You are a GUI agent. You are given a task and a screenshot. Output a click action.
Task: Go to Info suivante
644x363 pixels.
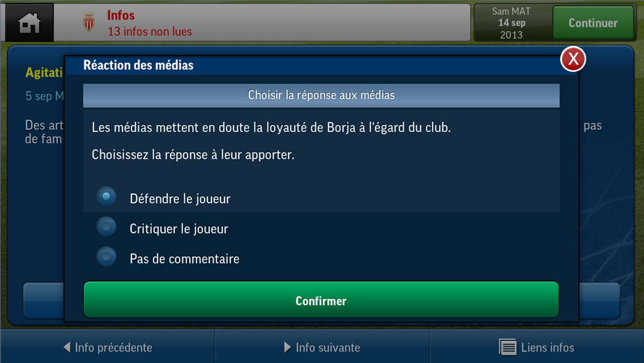(322, 347)
